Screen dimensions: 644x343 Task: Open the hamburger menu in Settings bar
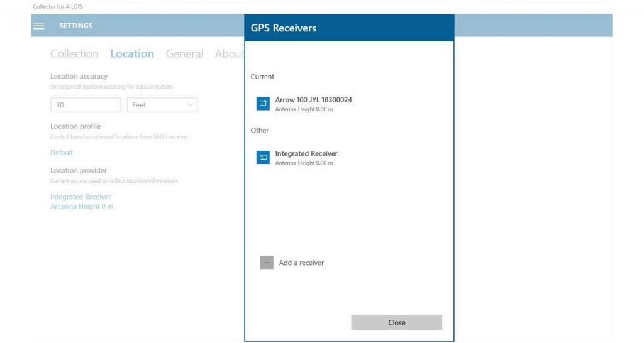[x=38, y=26]
